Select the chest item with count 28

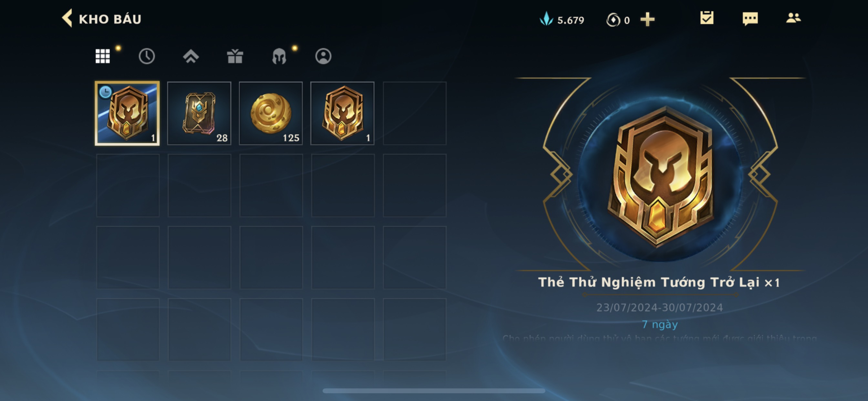click(199, 113)
